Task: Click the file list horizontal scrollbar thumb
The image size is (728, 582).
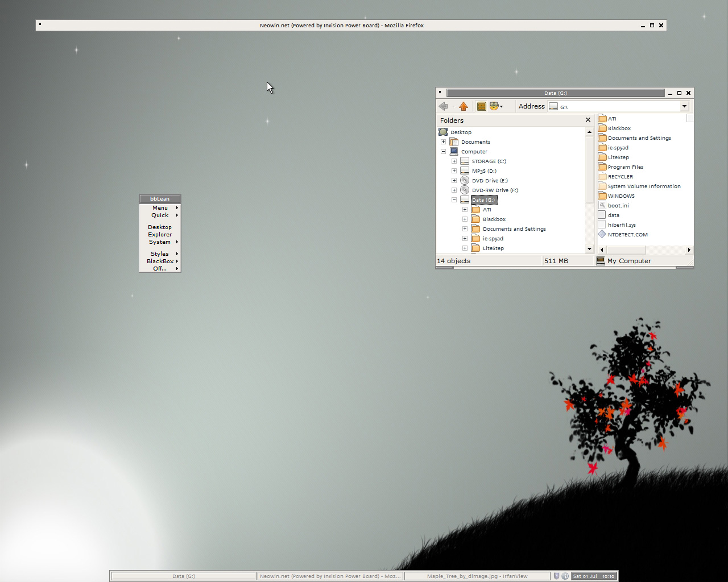Action: [626, 250]
